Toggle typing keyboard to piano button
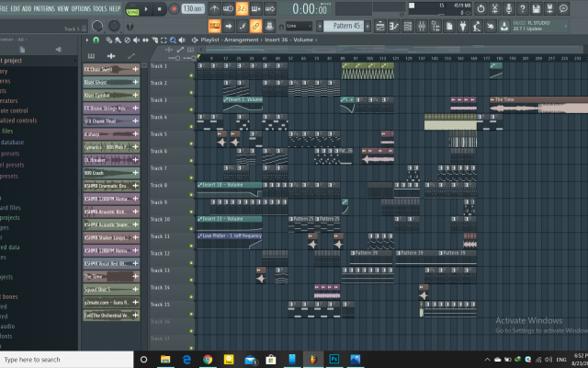Viewport: 588px width, 368px height. pyautogui.click(x=214, y=27)
